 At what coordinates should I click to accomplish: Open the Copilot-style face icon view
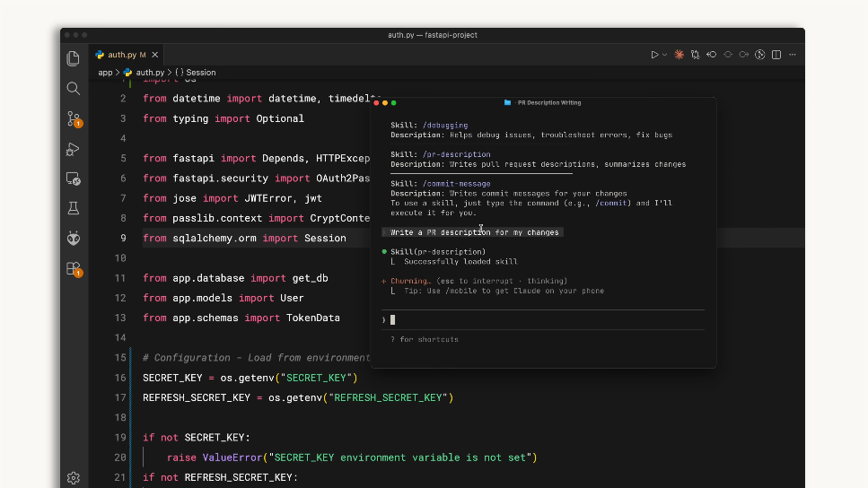(73, 238)
